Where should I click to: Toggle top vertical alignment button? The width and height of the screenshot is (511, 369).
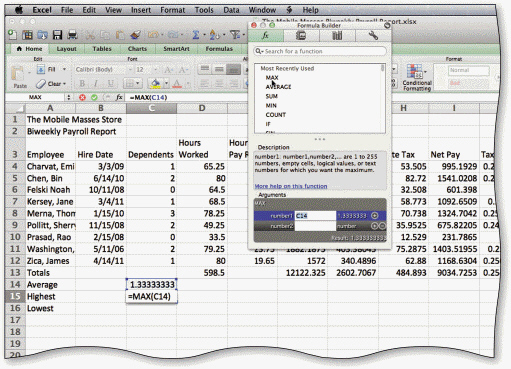(205, 69)
